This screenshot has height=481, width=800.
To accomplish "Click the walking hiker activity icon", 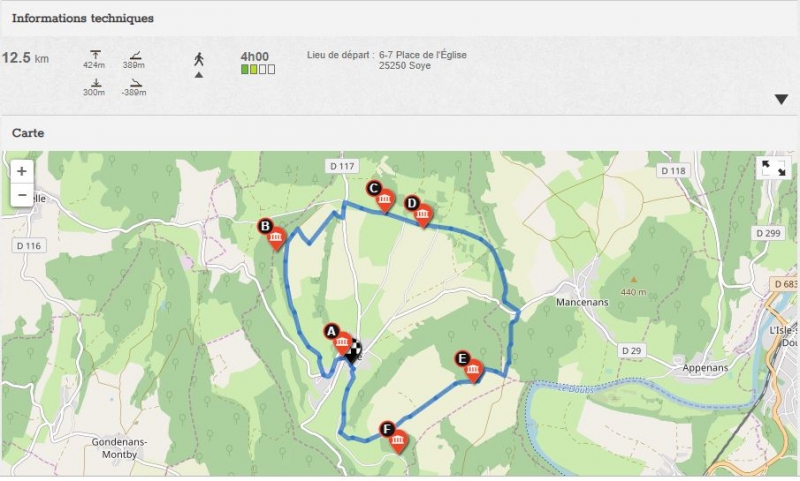I will (x=199, y=59).
